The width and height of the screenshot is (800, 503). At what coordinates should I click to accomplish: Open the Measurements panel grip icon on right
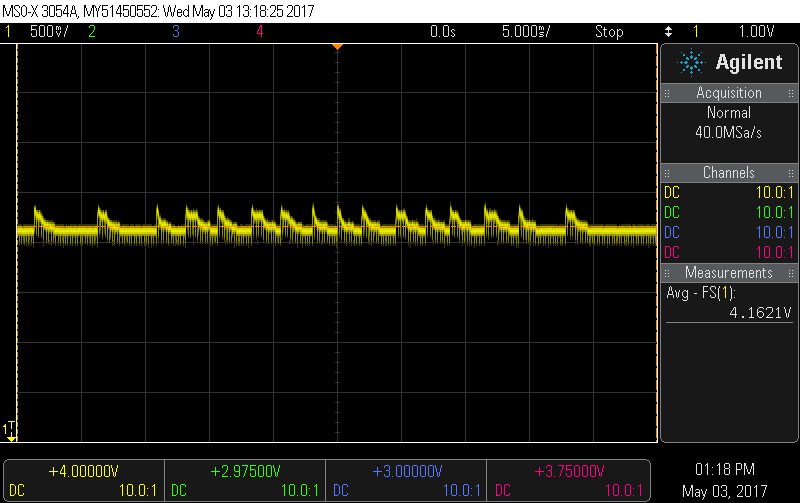coord(791,273)
